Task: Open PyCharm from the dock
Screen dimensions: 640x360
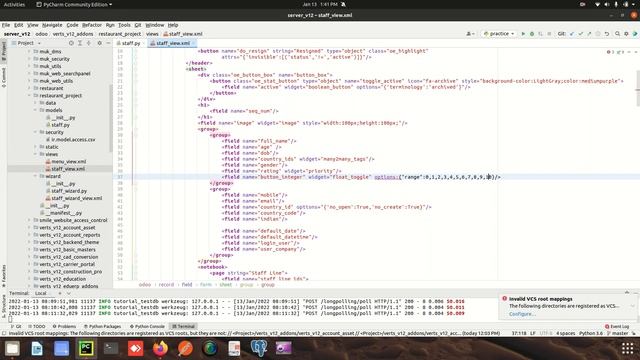Action: coord(86,348)
